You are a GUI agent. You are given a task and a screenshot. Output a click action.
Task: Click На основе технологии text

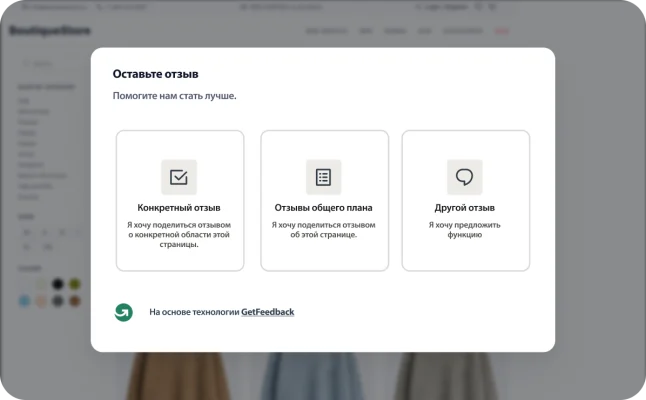tap(194, 312)
